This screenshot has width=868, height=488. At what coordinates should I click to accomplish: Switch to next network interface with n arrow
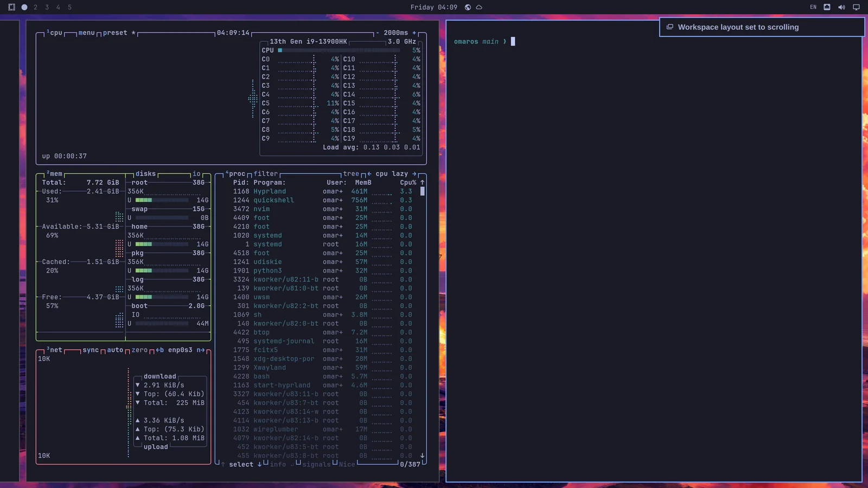point(201,350)
